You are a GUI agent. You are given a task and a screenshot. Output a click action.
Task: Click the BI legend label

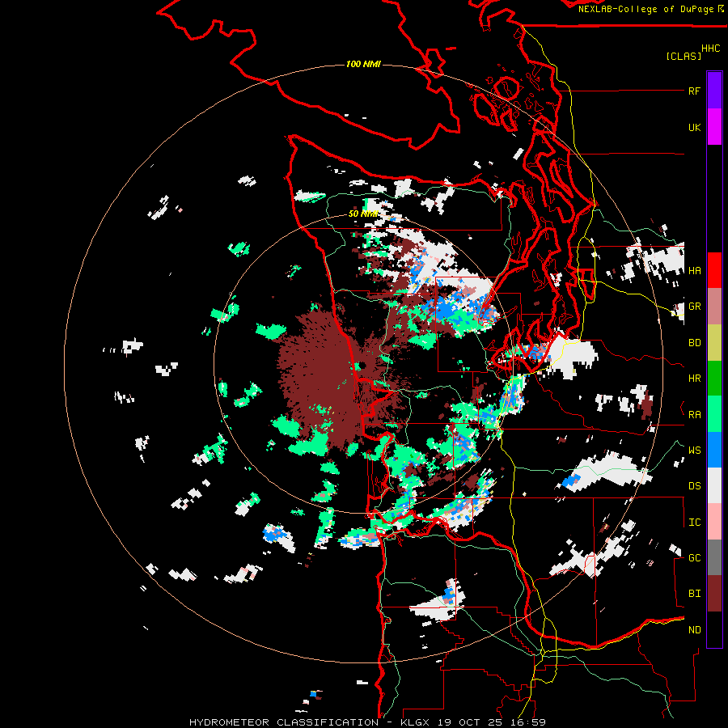coord(694,594)
